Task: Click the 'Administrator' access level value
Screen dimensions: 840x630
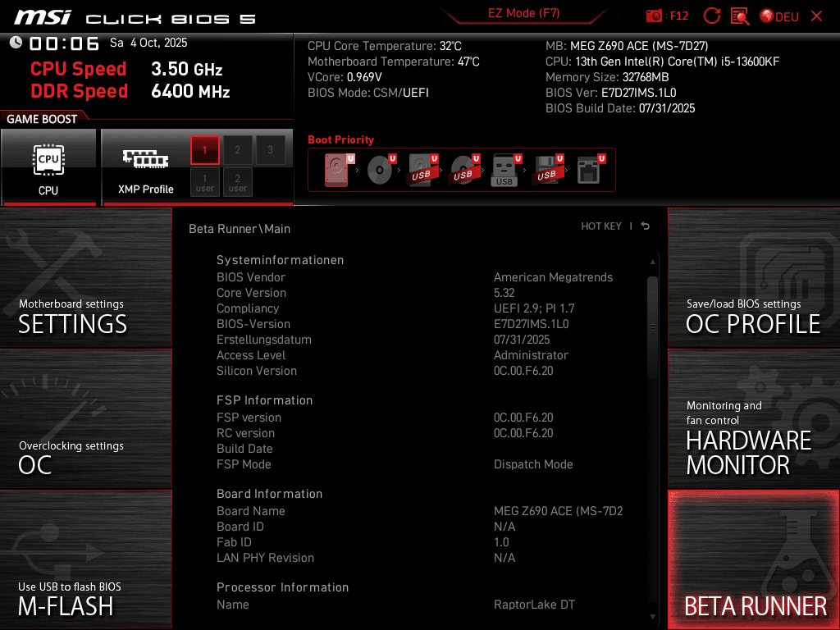Action: pos(531,355)
